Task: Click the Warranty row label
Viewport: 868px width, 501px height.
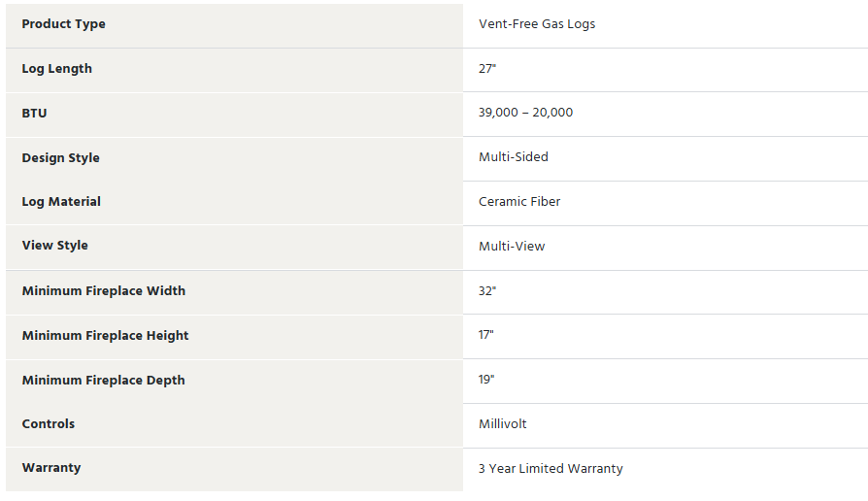Action: [50, 468]
